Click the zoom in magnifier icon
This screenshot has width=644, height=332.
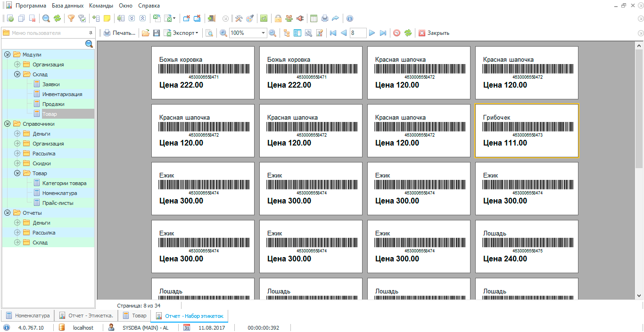click(x=223, y=33)
